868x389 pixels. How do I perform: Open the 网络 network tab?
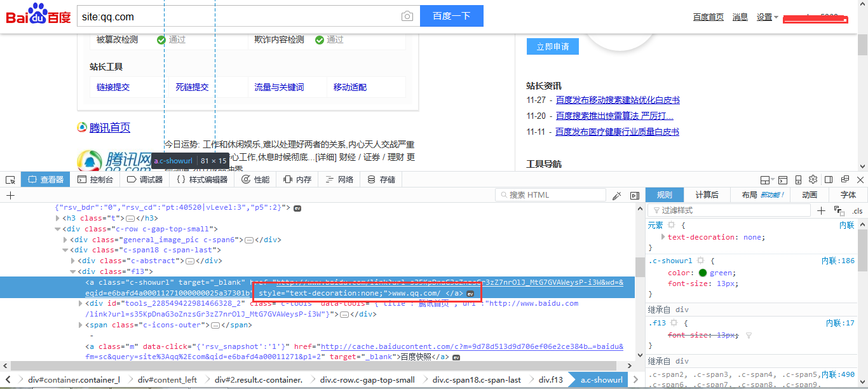pyautogui.click(x=339, y=180)
